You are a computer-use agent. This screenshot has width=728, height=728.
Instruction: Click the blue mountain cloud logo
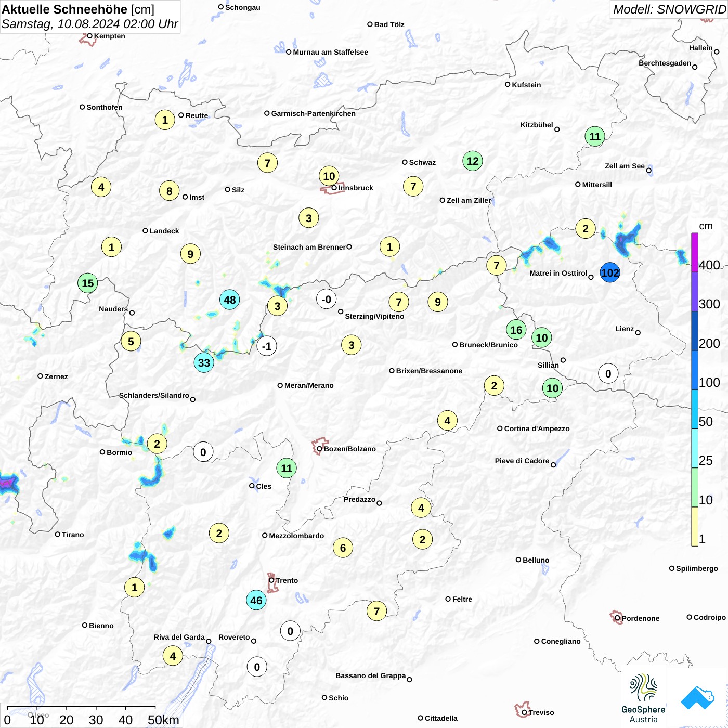697,698
